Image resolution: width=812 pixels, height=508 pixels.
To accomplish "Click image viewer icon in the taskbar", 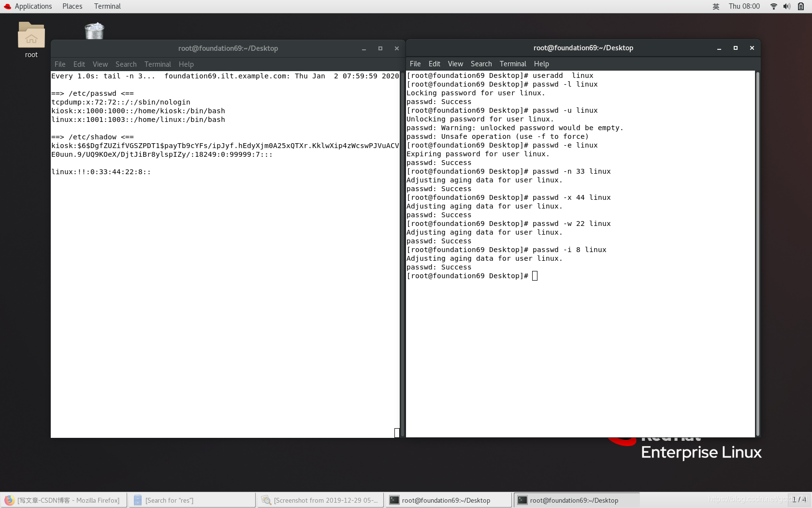I will (266, 500).
